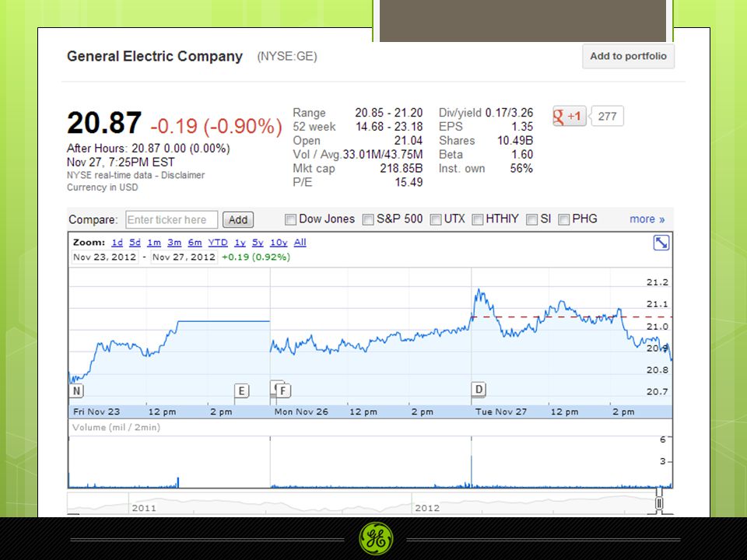The image size is (747, 560).
Task: Tick the Dow Jones comparison checkbox
Action: pyautogui.click(x=290, y=219)
